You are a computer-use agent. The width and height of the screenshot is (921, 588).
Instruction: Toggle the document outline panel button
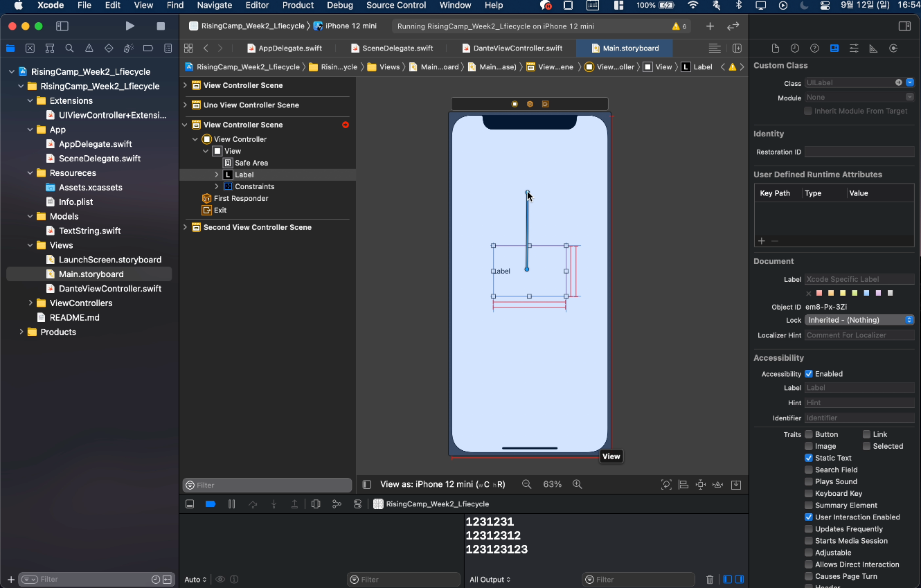[x=367, y=485]
